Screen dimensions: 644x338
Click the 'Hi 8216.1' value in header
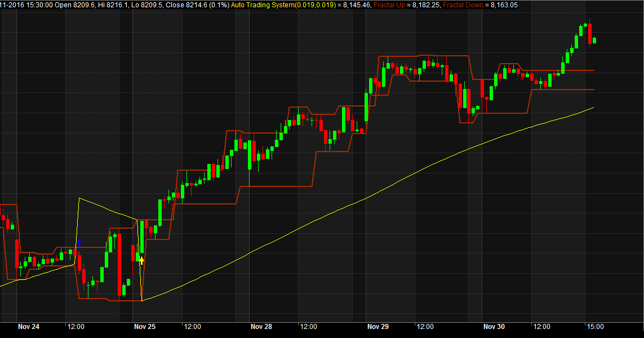tap(112, 5)
